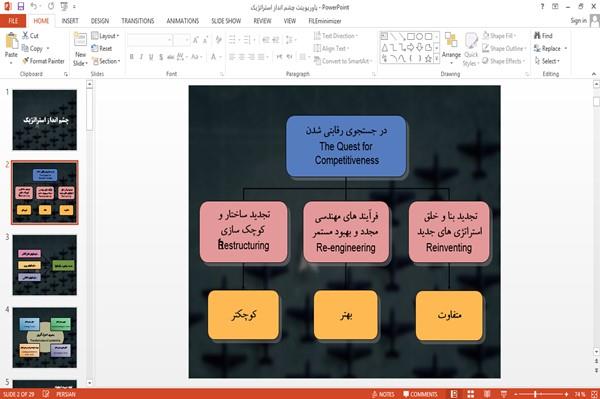The width and height of the screenshot is (600, 399).
Task: Switch to the INSERT tab
Action: coord(70,21)
